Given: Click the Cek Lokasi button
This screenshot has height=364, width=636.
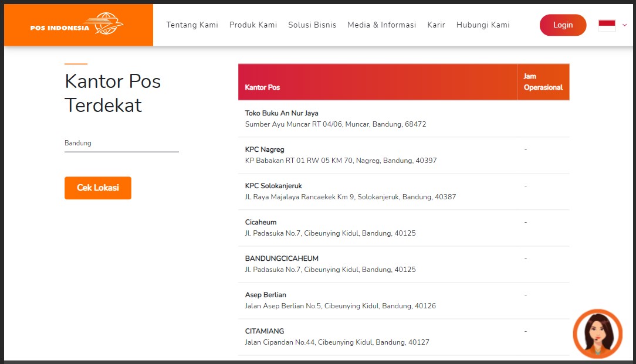Looking at the screenshot, I should (x=98, y=188).
